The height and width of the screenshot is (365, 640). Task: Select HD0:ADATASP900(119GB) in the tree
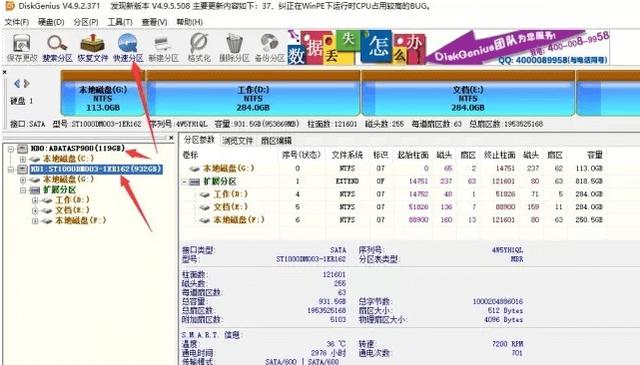[78, 148]
